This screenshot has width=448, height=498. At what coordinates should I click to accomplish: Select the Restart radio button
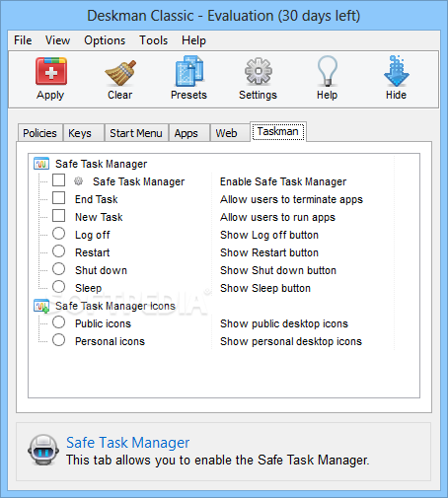pyautogui.click(x=58, y=251)
